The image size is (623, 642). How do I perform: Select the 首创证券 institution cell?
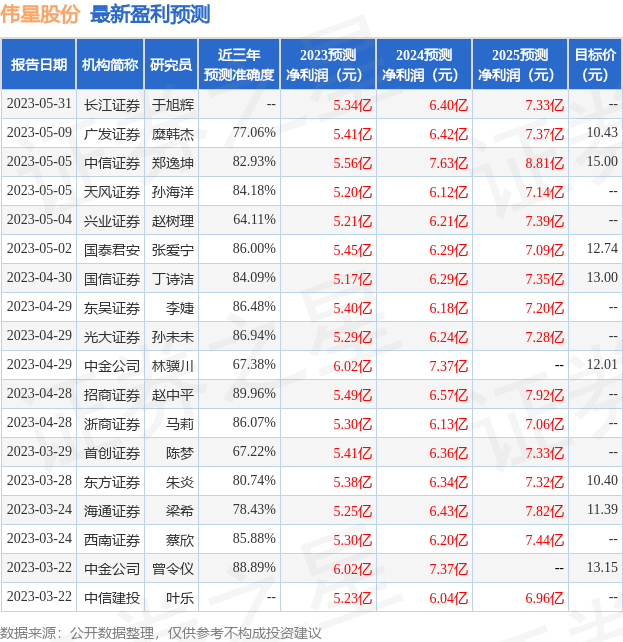pos(112,454)
